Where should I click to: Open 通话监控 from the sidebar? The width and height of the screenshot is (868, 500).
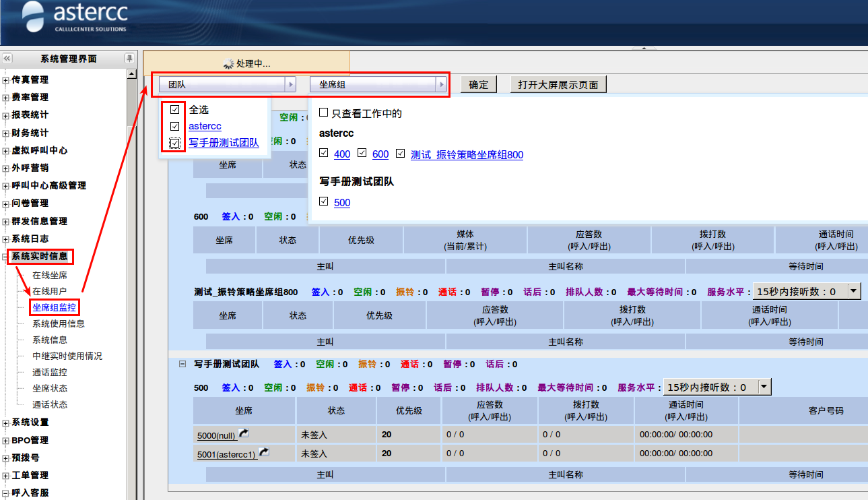50,372
